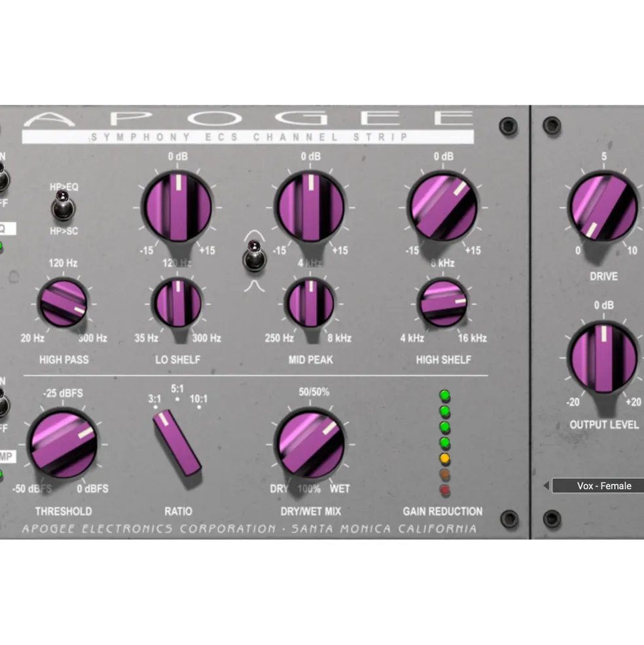644x645 pixels.
Task: Click the Symphony ECS Channel Strip title bar
Action: coord(248,137)
